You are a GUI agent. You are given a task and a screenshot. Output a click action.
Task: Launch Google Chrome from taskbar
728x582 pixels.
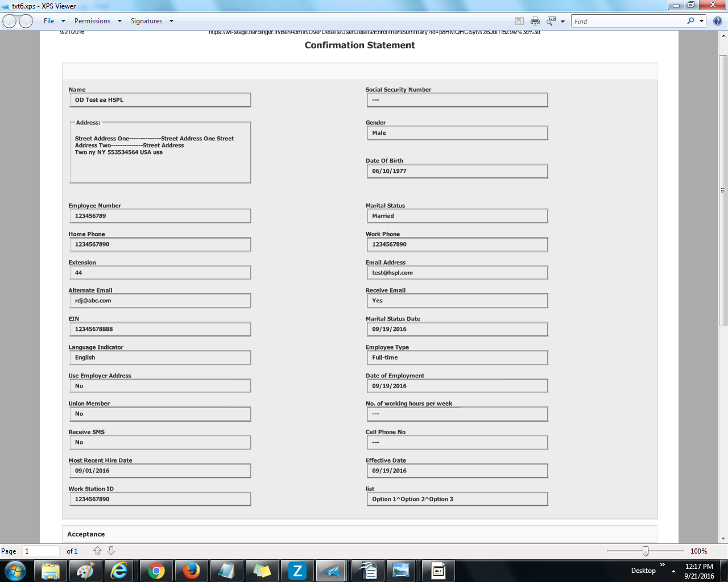pyautogui.click(x=156, y=571)
